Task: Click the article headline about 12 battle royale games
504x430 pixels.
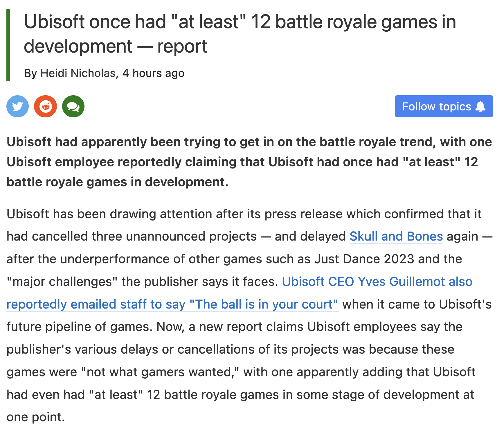Action: pos(240,34)
